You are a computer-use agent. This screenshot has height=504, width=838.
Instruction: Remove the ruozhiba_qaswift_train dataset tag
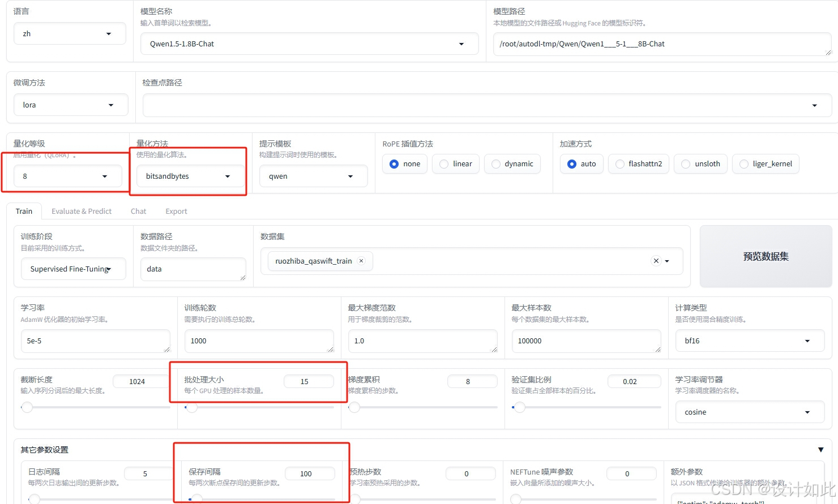[x=361, y=261]
